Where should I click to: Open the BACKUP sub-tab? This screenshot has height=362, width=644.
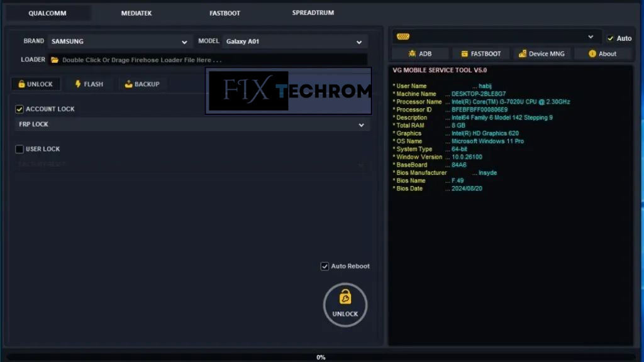142,84
